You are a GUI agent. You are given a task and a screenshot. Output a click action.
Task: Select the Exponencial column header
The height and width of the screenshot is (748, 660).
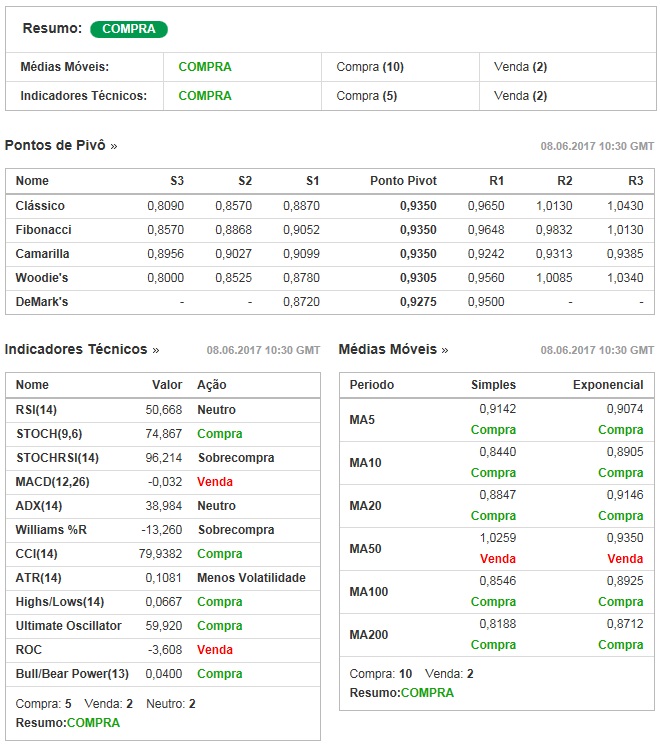point(608,385)
